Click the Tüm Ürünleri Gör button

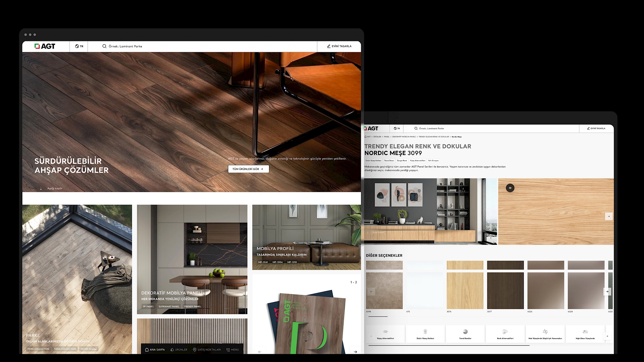click(248, 169)
